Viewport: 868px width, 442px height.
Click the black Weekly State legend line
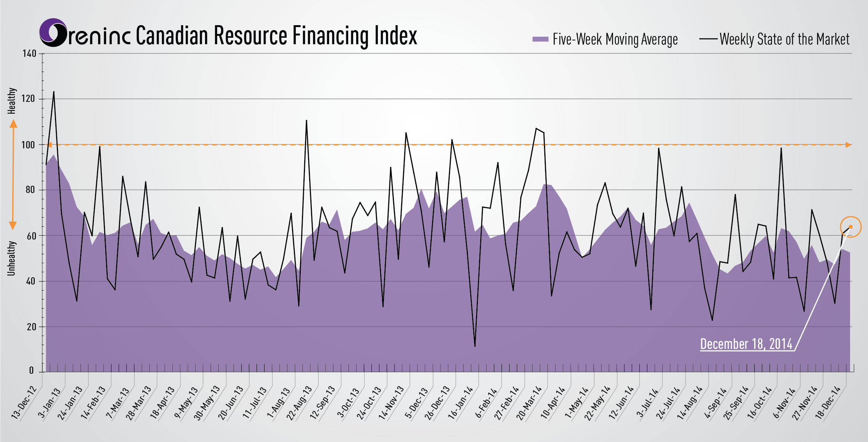[708, 39]
